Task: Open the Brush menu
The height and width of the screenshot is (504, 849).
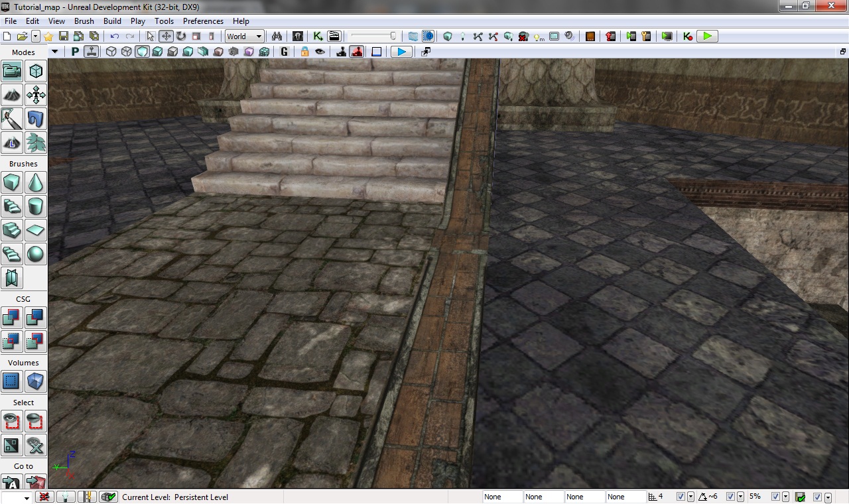Action: [x=84, y=21]
